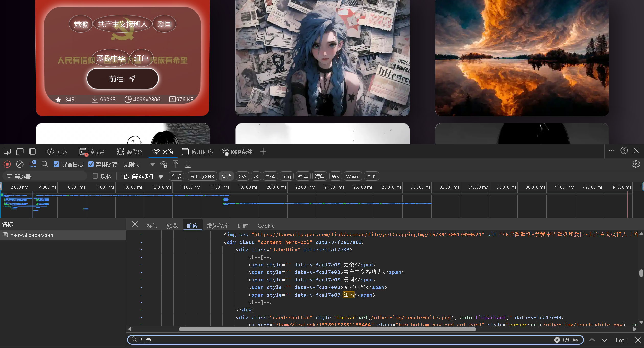Screen dimensions: 644x348
Task: Filter requests by Fetch/XHR
Action: tap(202, 176)
